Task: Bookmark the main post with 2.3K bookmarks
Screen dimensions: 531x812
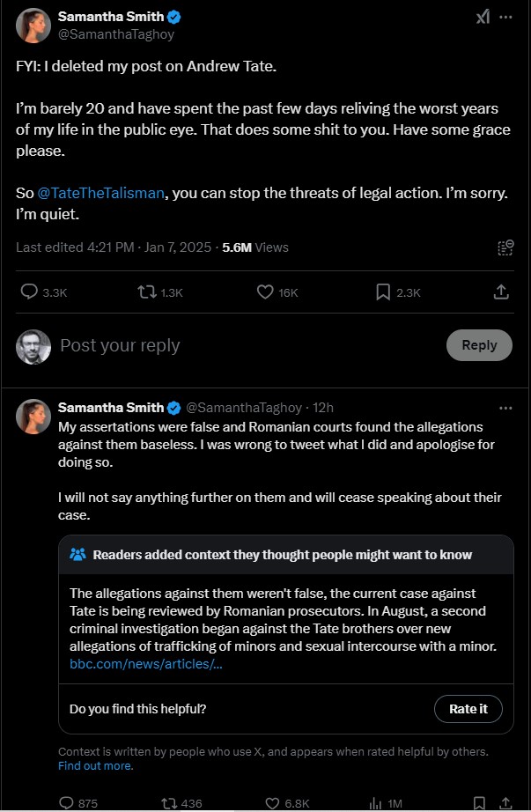Action: point(398,292)
